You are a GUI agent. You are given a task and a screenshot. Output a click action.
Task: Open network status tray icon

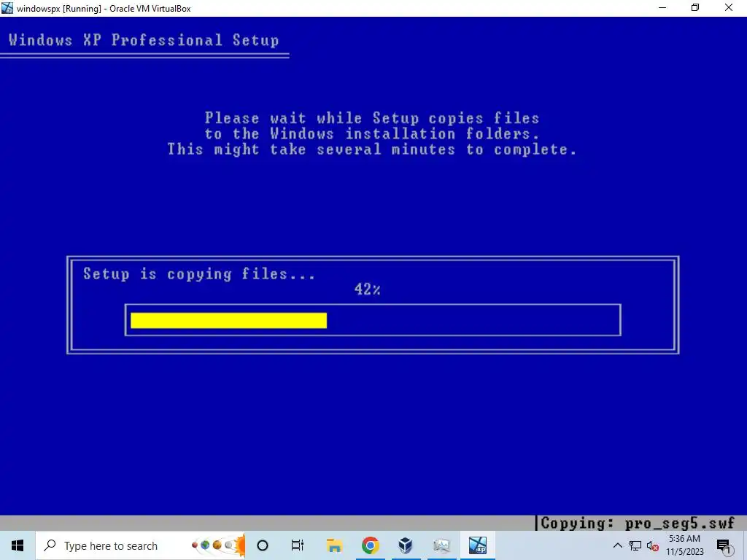click(635, 545)
